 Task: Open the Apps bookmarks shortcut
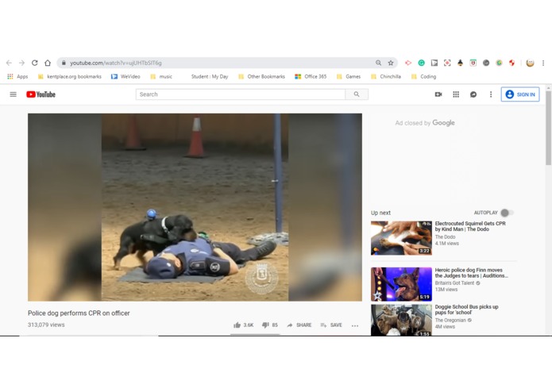(x=17, y=76)
